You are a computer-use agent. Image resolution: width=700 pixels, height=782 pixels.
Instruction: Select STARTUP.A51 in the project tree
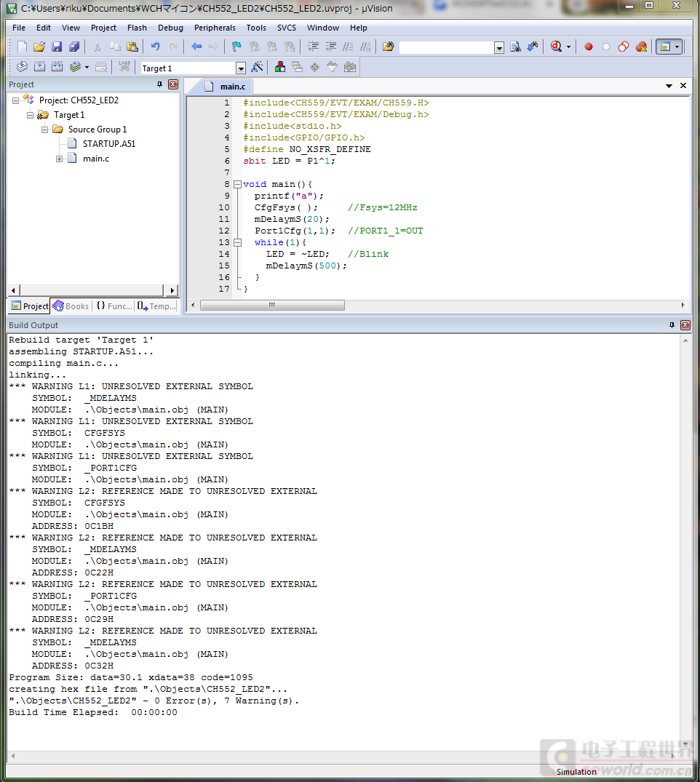tap(108, 144)
